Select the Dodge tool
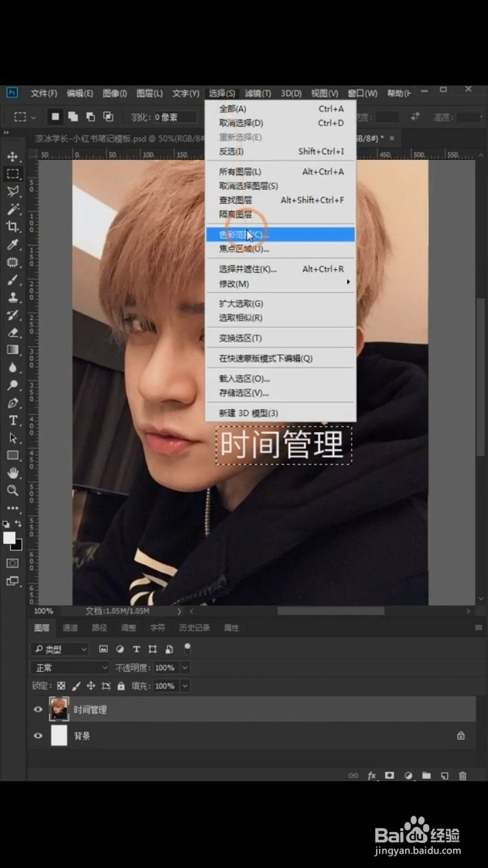Screen dimensions: 488x868 pos(13,385)
